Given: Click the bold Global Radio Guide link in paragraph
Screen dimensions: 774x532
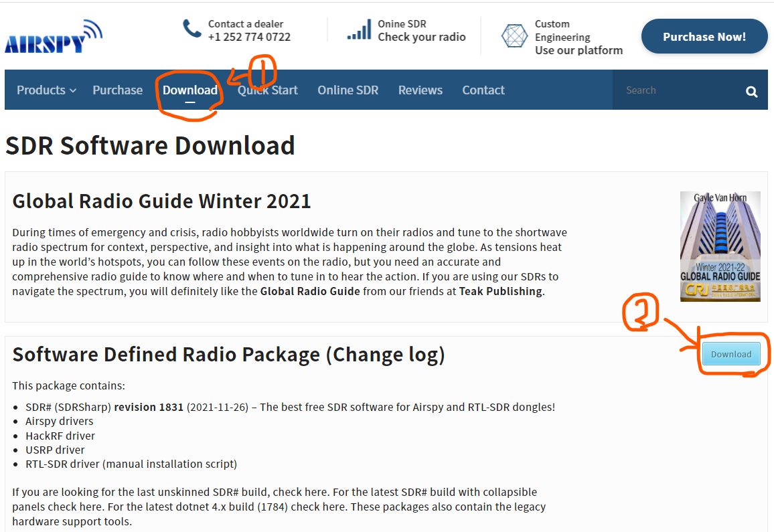Looking at the screenshot, I should 310,292.
